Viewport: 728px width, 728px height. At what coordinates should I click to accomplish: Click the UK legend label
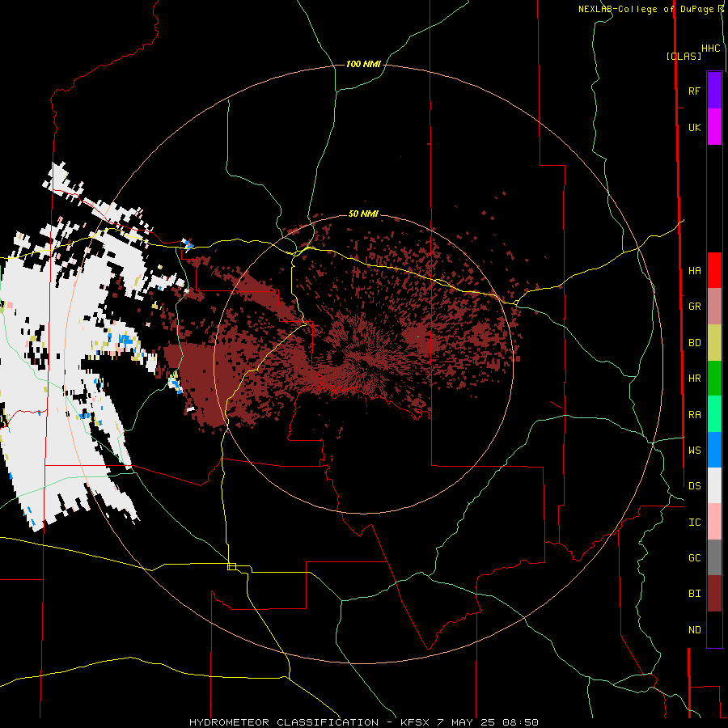pyautogui.click(x=695, y=127)
